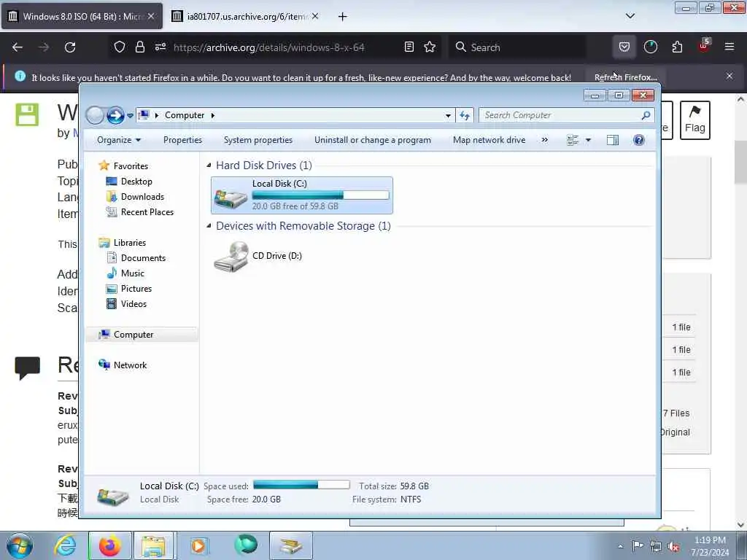Click Space used bar in details pane

point(301,485)
